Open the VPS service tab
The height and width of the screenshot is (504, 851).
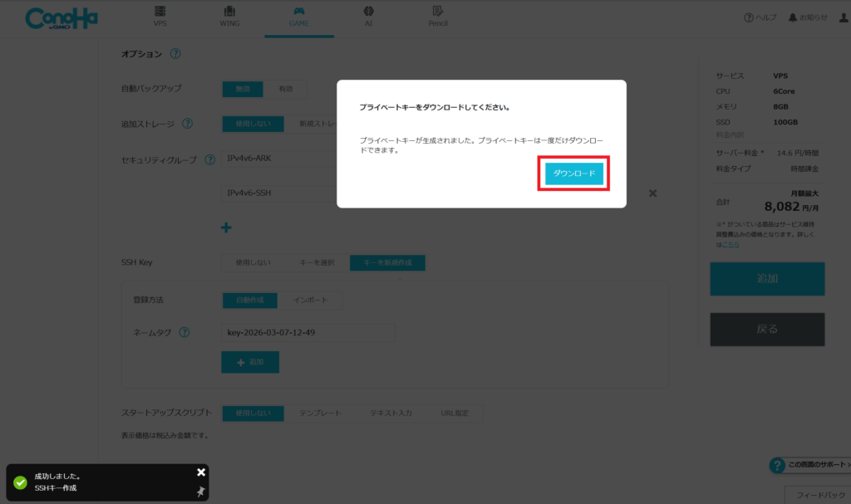(160, 16)
